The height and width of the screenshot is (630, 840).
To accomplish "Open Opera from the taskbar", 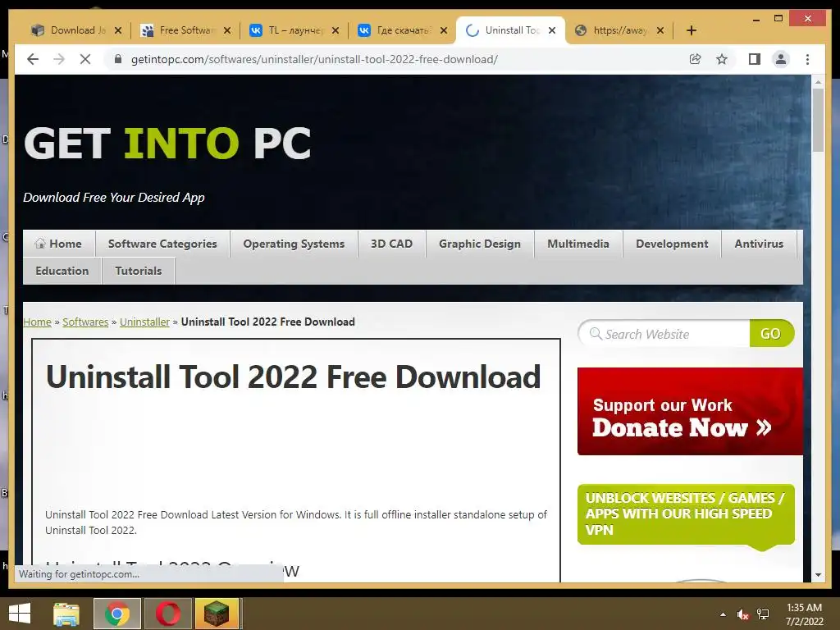I will (167, 614).
